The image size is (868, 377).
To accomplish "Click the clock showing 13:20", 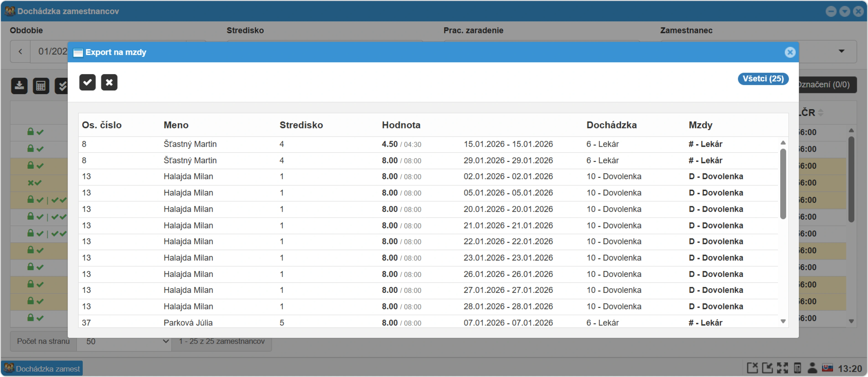I will click(x=850, y=368).
